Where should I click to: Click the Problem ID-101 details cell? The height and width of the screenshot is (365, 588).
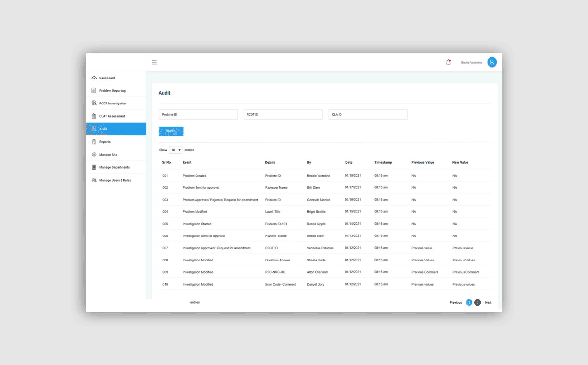(276, 224)
